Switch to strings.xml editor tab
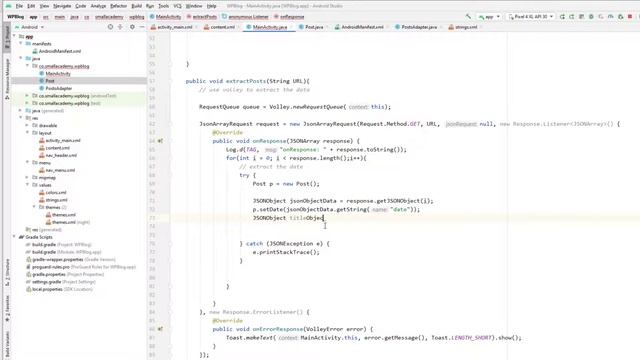Screen dimensions: 640x360 point(466,27)
